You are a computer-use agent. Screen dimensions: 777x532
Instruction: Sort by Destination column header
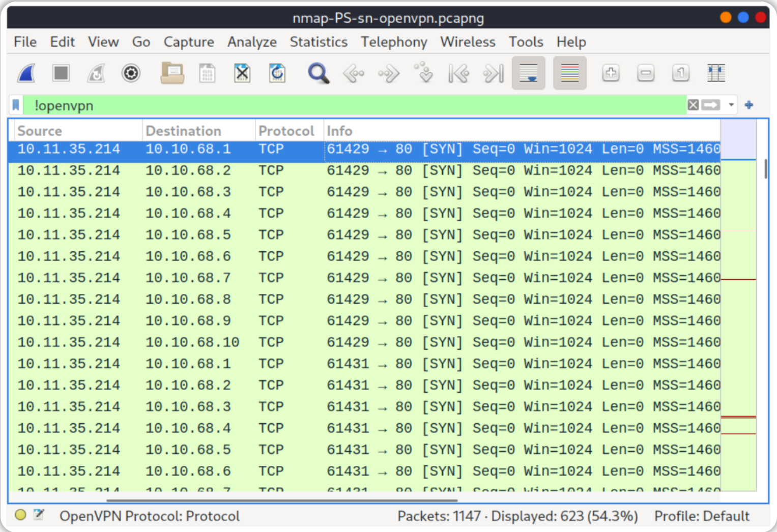point(199,131)
